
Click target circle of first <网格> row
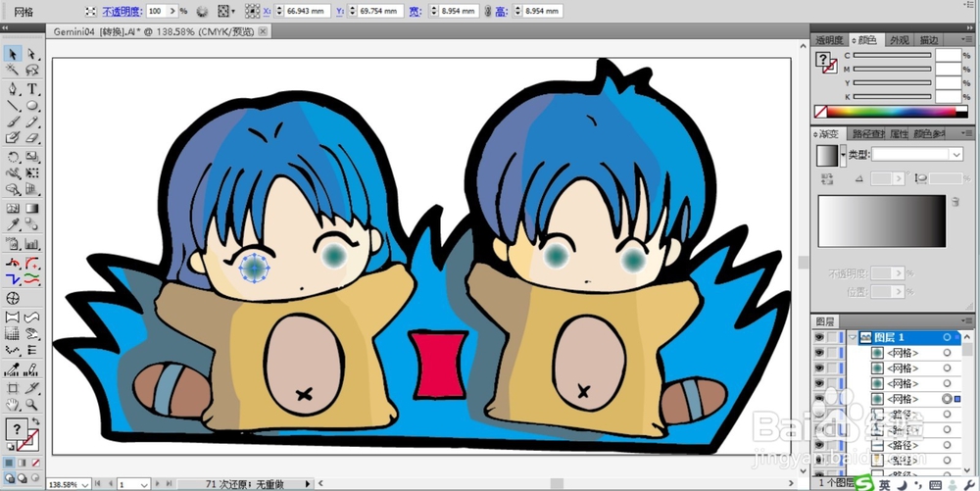coord(948,353)
